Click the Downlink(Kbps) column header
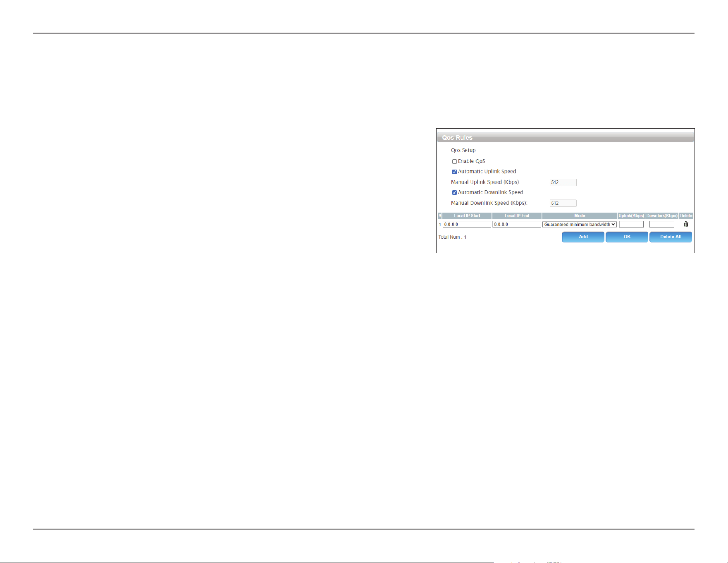This screenshot has height=563, width=728. tap(662, 216)
